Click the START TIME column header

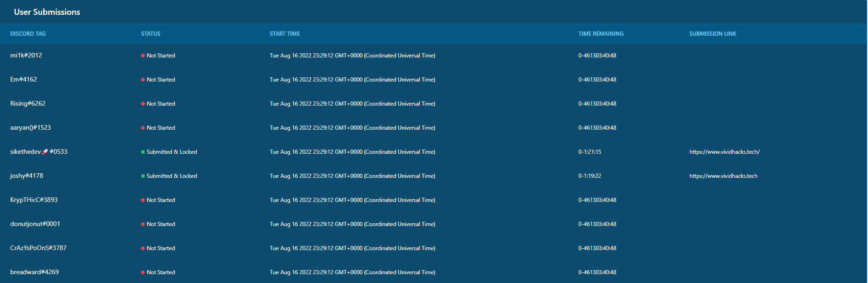(285, 34)
